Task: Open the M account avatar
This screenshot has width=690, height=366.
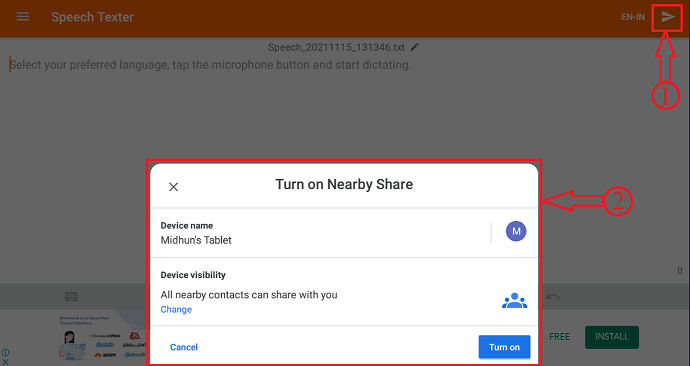Action: pyautogui.click(x=516, y=231)
